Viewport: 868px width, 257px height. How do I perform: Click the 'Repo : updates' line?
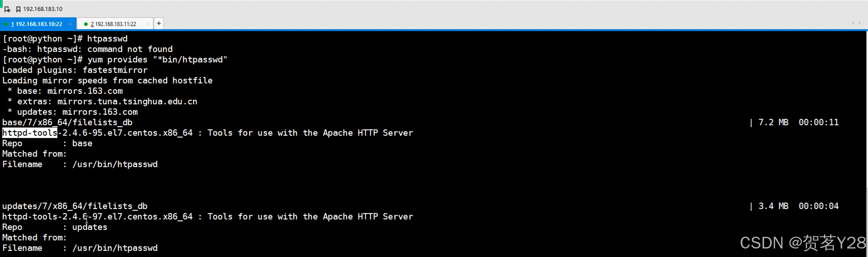55,227
